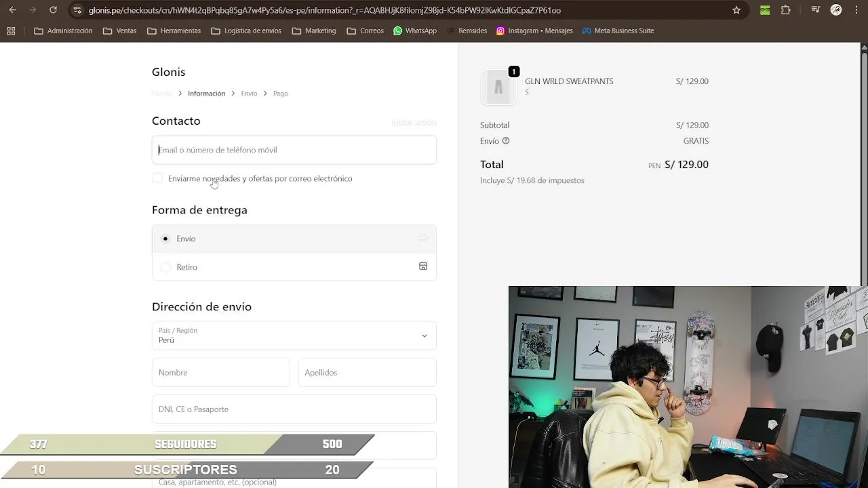
Task: Open the Logística de envíos bookmark folder
Action: pyautogui.click(x=246, y=30)
